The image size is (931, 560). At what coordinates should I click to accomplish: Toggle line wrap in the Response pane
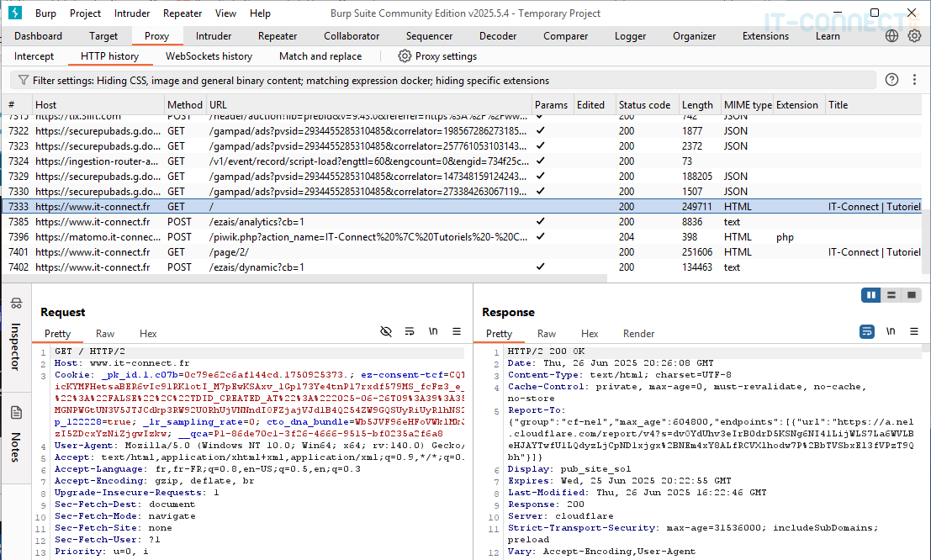pyautogui.click(x=867, y=332)
